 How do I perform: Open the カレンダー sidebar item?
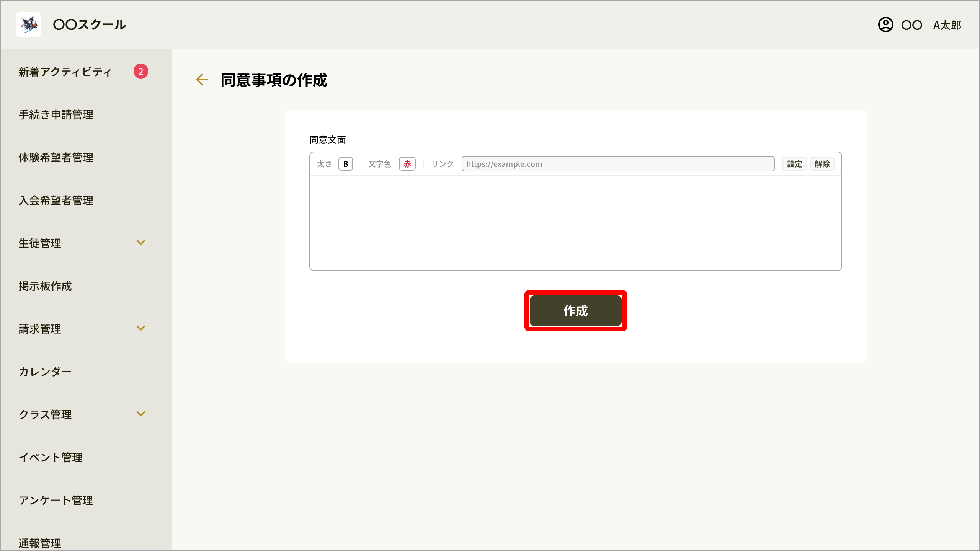[x=45, y=372]
